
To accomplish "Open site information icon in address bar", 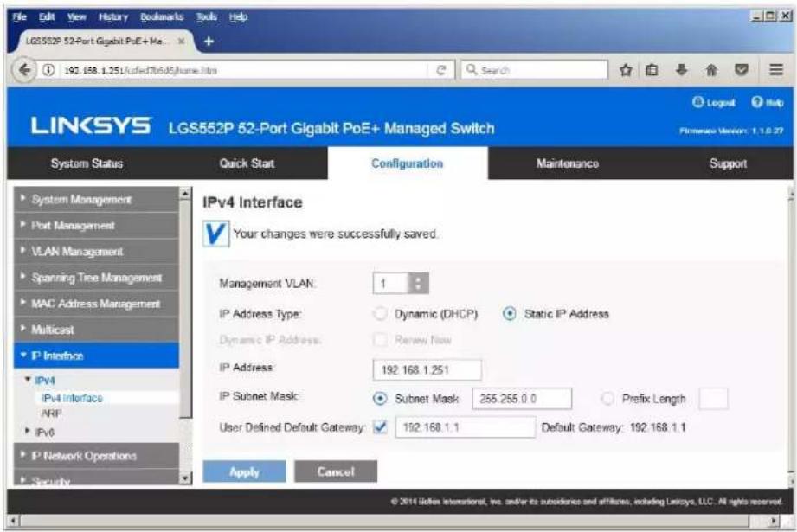I will point(48,70).
